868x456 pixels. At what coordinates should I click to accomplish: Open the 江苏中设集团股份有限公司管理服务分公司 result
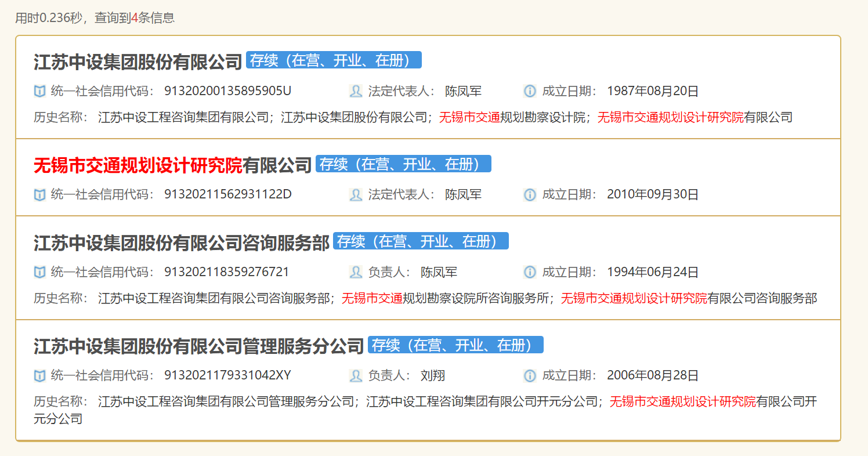198,346
